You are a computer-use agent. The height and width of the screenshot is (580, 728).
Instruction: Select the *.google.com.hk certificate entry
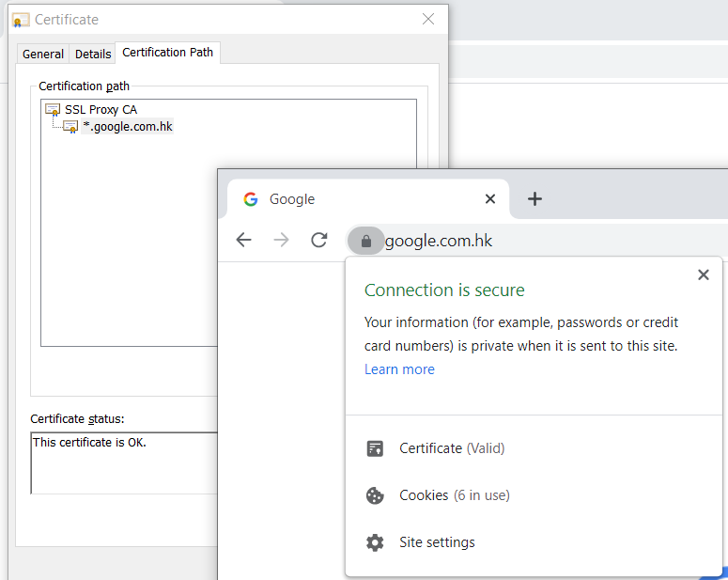(x=127, y=127)
